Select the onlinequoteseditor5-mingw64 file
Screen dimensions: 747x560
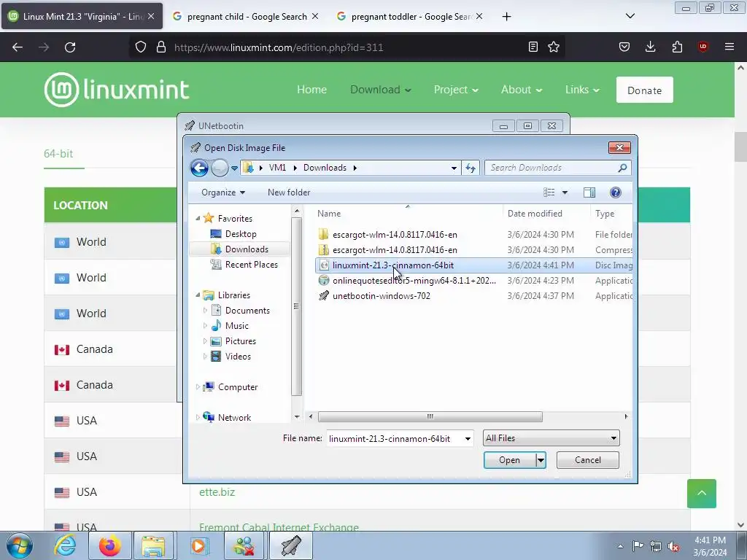(x=414, y=281)
